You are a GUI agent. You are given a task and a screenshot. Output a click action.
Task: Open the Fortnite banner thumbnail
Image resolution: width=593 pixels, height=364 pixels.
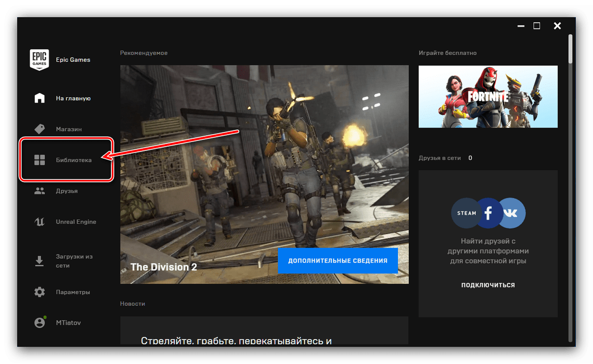pos(488,97)
